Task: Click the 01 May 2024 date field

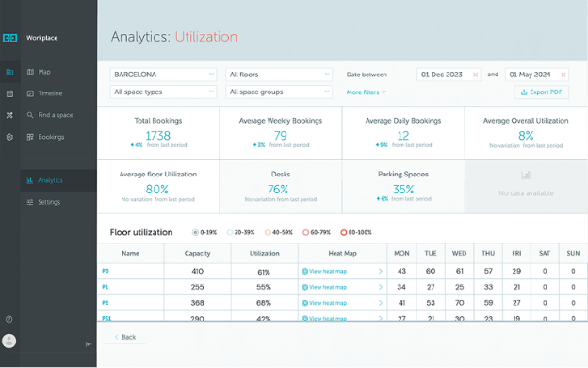Action: point(536,75)
